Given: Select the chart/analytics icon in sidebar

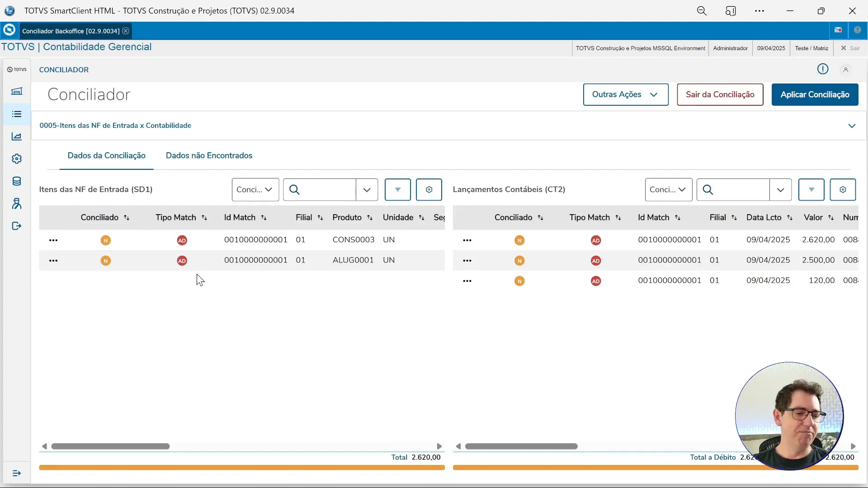Looking at the screenshot, I should (16, 136).
